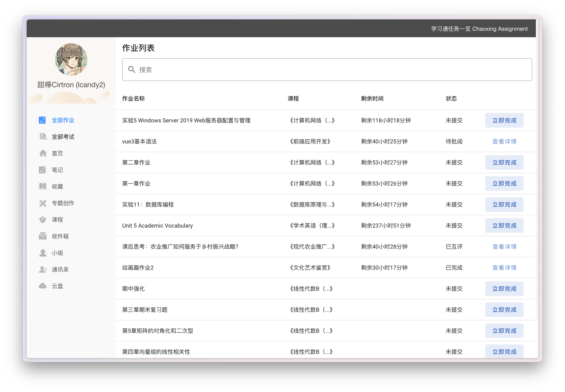This screenshot has width=565, height=392.
Task: Click the Contacts (通讯录) icon
Action: point(43,269)
